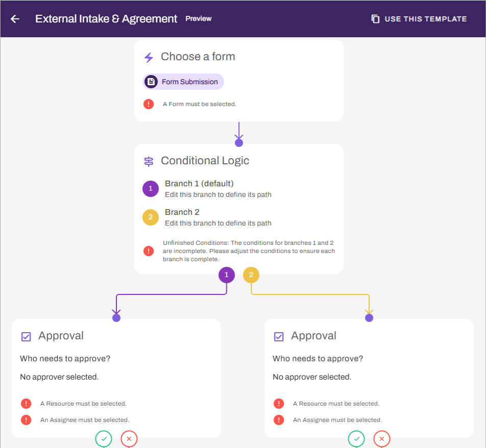The width and height of the screenshot is (486, 448).
Task: Click 'A Form must be selected.' message
Action: [x=200, y=104]
